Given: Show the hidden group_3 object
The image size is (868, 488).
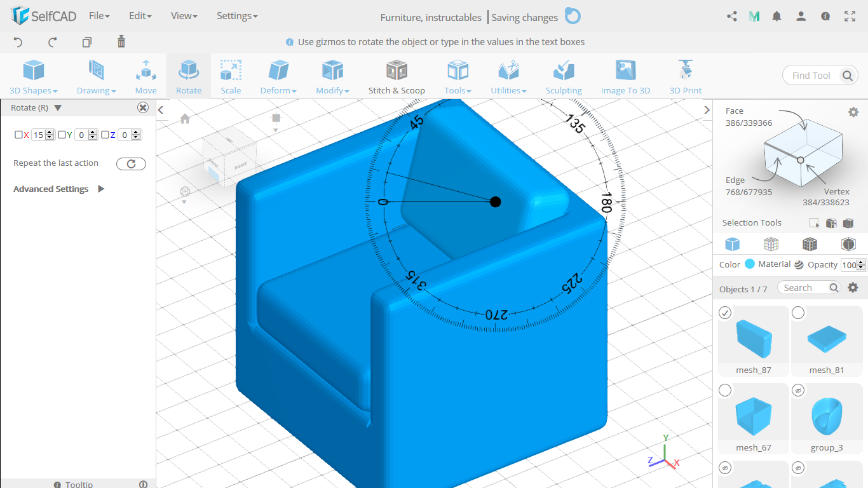Looking at the screenshot, I should coord(798,390).
